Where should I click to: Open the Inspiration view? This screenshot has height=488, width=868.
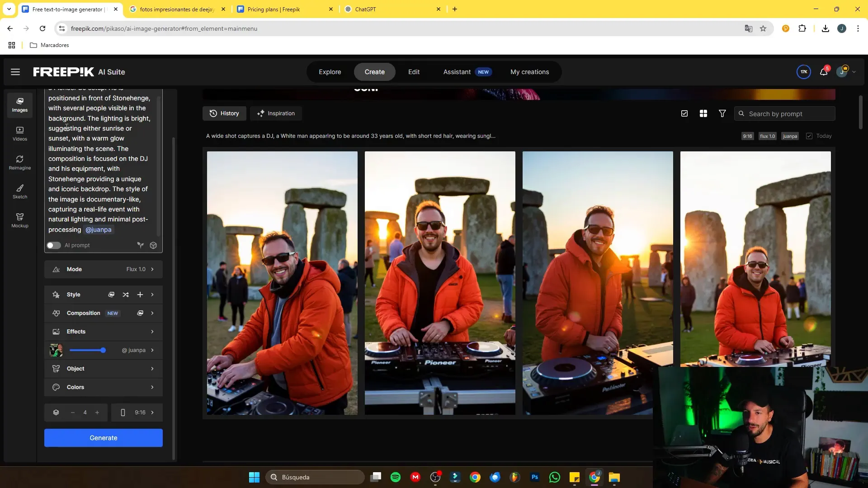pos(276,113)
